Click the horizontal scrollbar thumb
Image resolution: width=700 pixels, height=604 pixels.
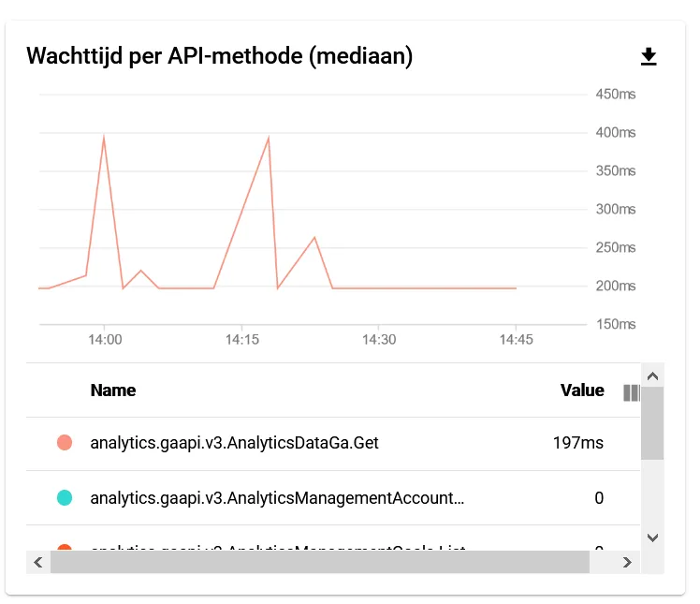[x=320, y=562]
